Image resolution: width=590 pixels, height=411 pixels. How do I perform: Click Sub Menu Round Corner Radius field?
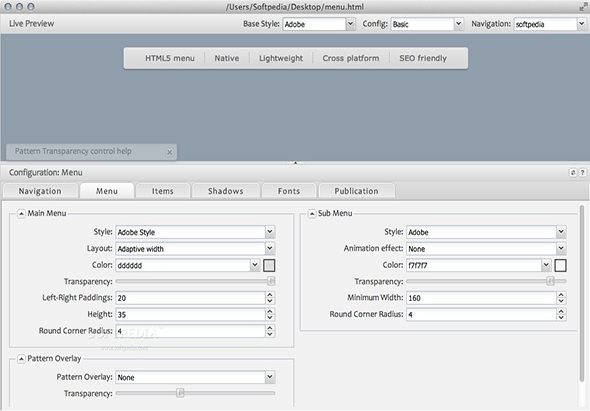[481, 315]
